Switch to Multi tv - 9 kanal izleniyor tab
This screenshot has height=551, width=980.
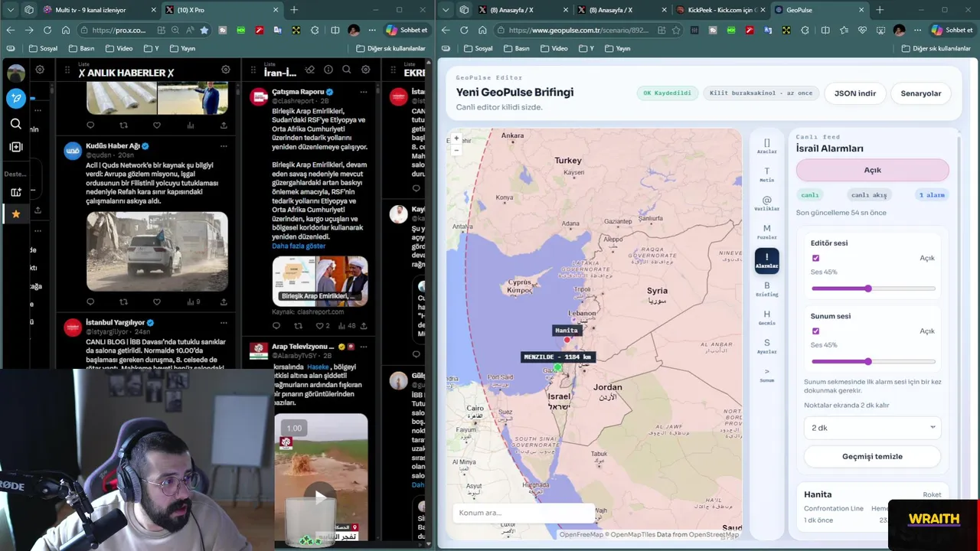click(100, 10)
